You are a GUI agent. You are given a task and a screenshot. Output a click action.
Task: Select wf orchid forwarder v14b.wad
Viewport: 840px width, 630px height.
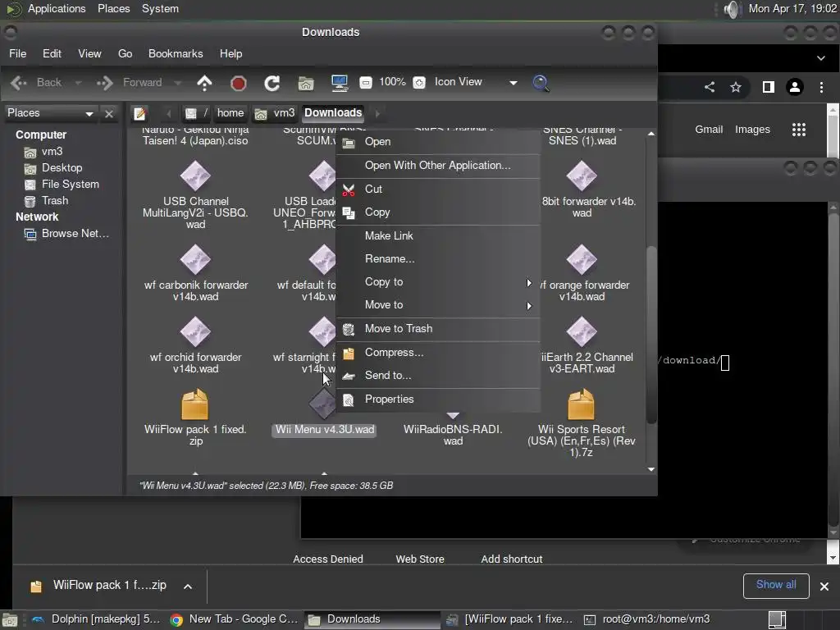pos(195,345)
